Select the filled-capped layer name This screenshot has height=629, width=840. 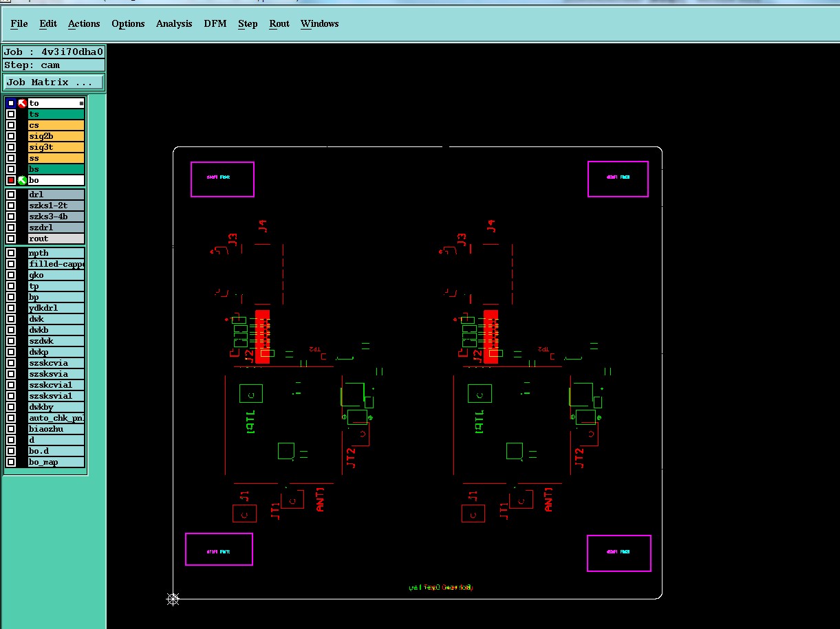point(56,264)
